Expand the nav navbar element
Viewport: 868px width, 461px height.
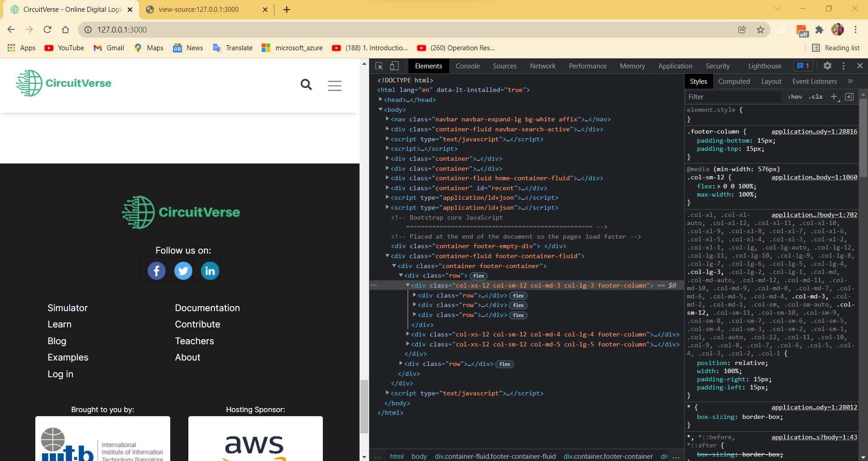coord(388,119)
